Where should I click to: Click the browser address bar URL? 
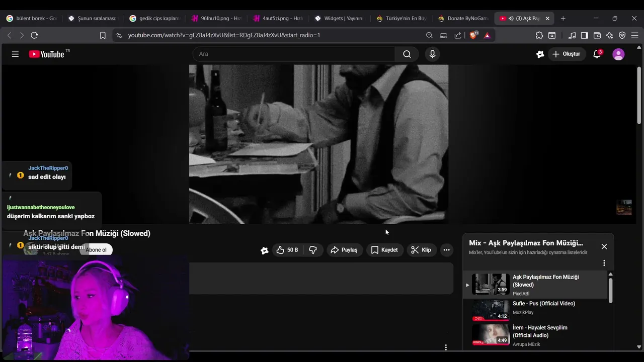coord(224,35)
